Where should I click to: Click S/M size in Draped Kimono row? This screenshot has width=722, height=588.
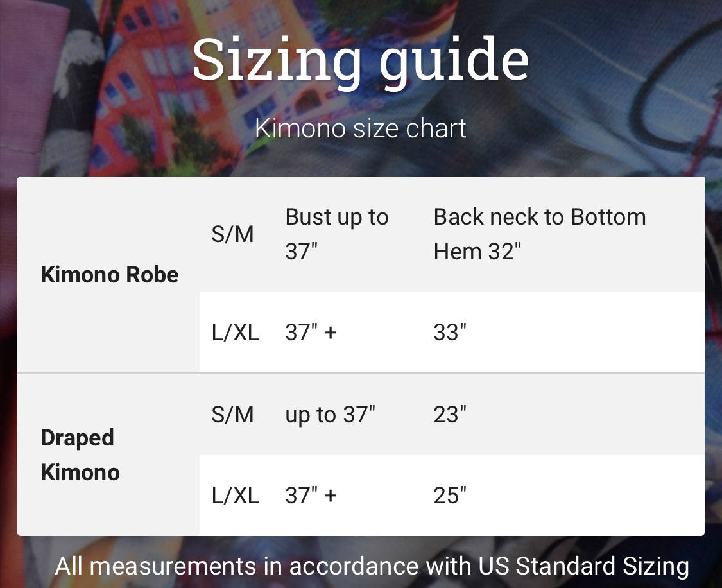tap(232, 415)
